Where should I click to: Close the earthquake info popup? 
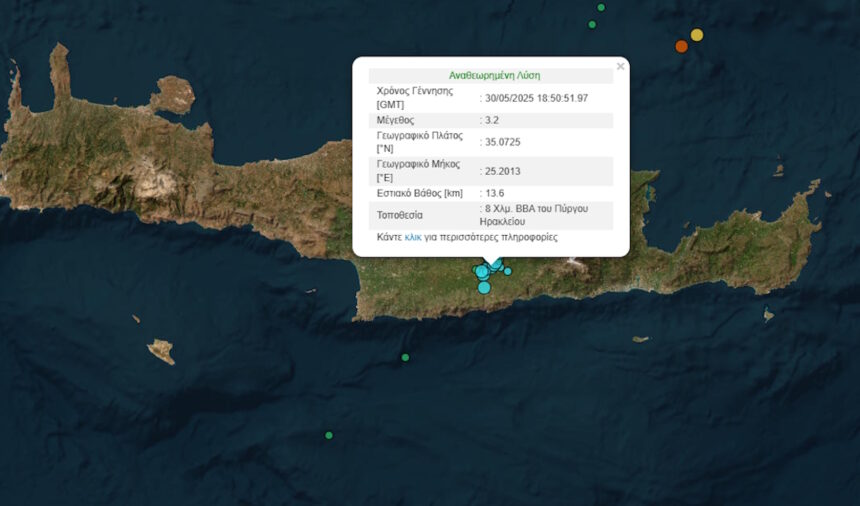(x=620, y=66)
